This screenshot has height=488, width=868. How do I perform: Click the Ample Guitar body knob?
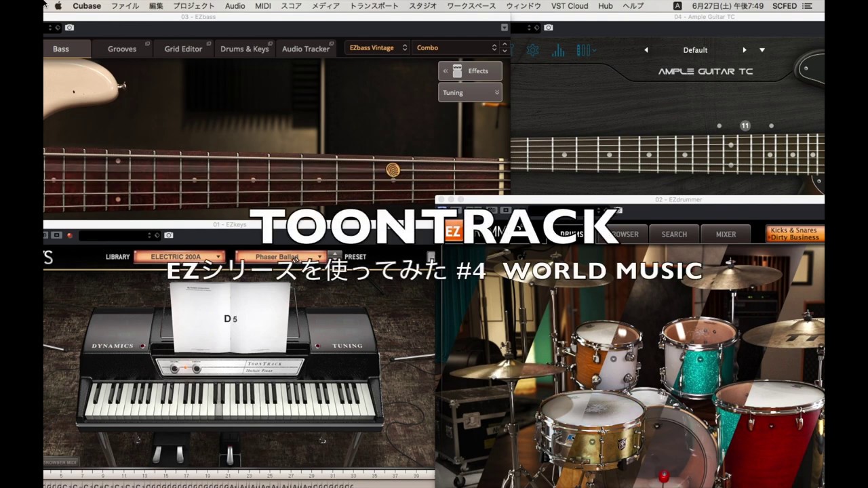coord(806,68)
